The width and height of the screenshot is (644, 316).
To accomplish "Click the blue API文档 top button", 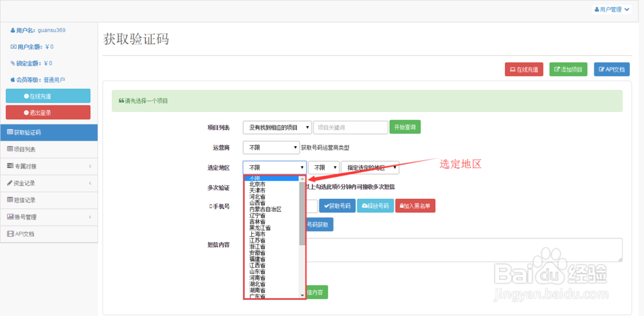I will tap(612, 70).
